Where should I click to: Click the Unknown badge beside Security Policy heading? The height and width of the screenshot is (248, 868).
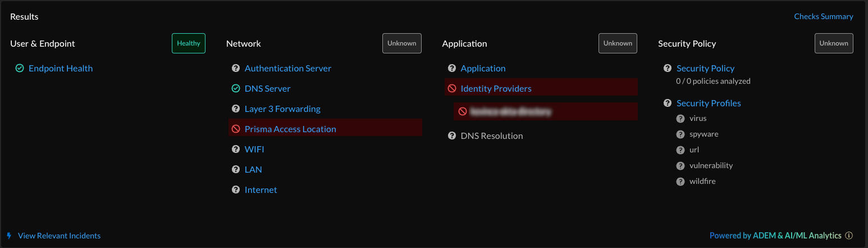click(x=834, y=43)
